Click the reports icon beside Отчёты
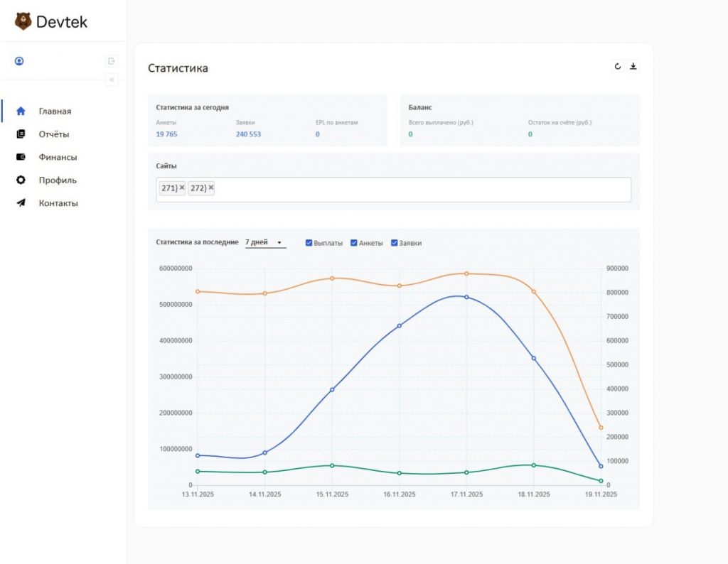 tap(21, 134)
